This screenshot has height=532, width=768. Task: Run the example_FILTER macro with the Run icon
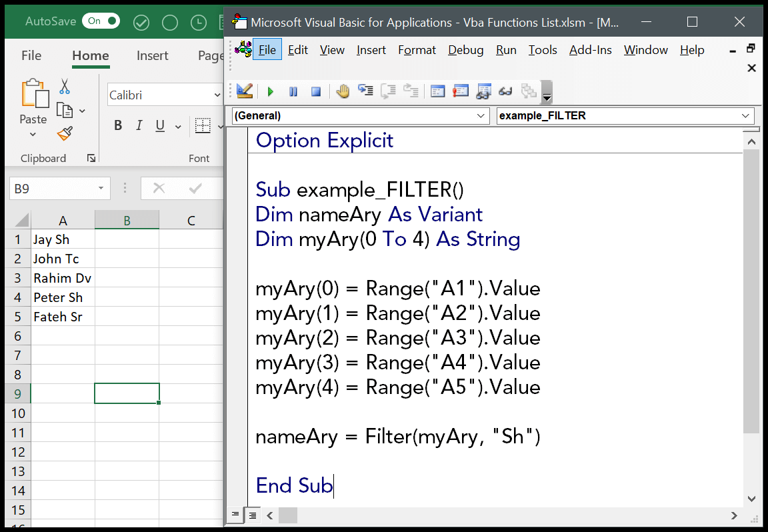click(x=271, y=91)
